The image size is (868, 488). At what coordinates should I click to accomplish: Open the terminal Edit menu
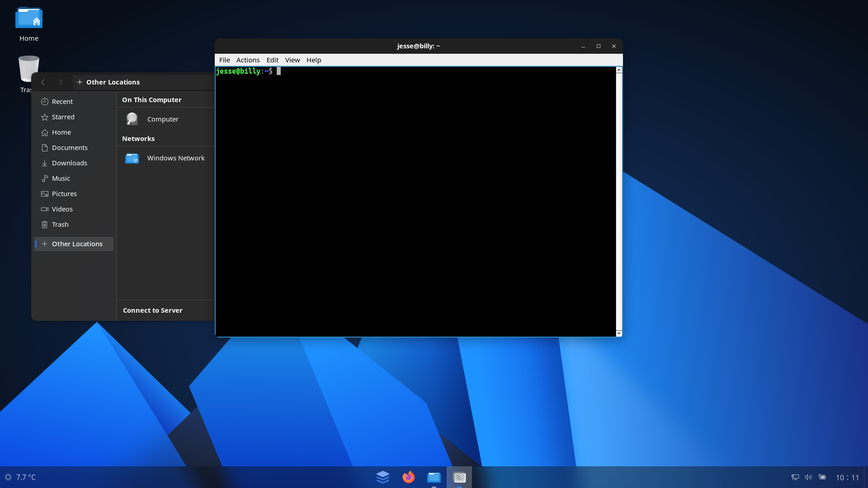click(x=272, y=60)
